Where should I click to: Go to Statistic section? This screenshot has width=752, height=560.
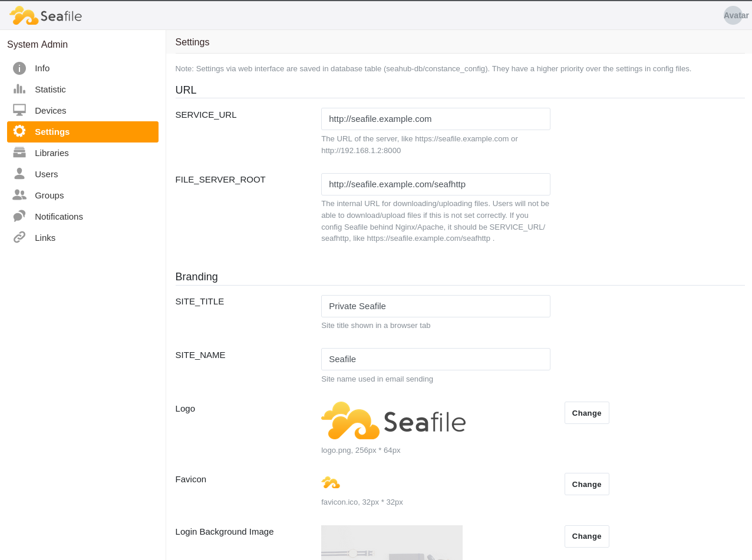pyautogui.click(x=83, y=90)
